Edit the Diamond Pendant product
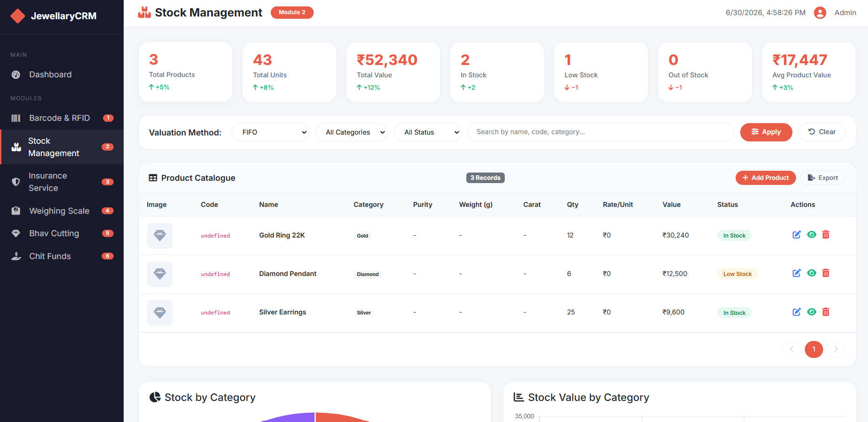This screenshot has width=868, height=422. pos(797,273)
